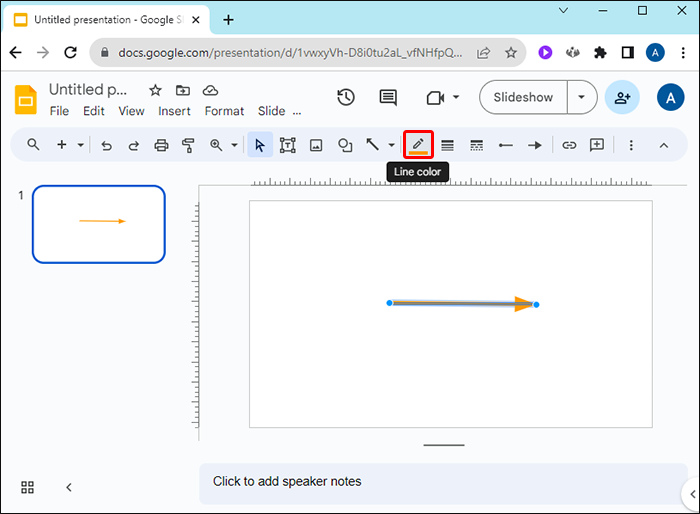Add a new slide with plus icon

[x=62, y=145]
